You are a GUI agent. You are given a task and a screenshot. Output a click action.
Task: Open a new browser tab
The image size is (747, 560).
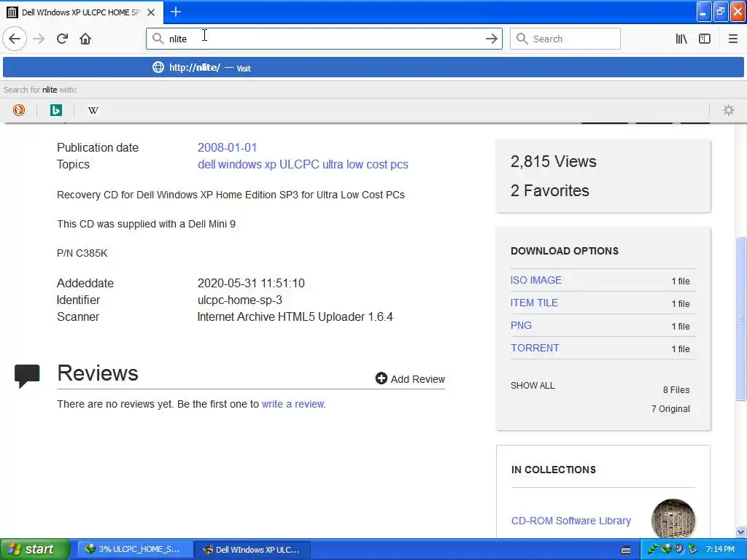(175, 12)
